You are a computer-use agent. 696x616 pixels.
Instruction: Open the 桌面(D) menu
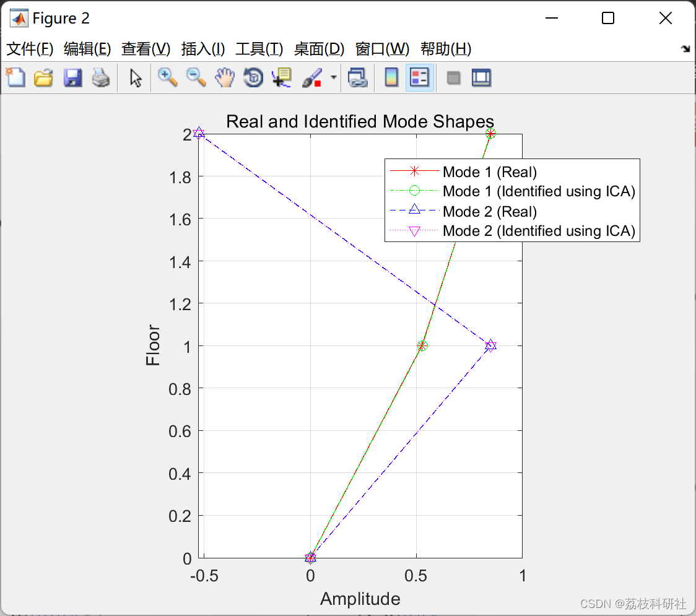tap(319, 49)
